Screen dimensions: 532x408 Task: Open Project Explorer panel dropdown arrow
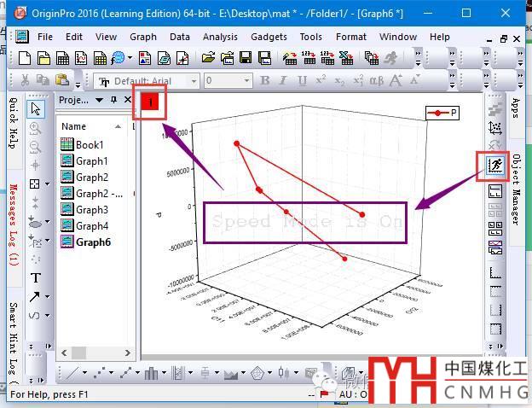pos(99,101)
